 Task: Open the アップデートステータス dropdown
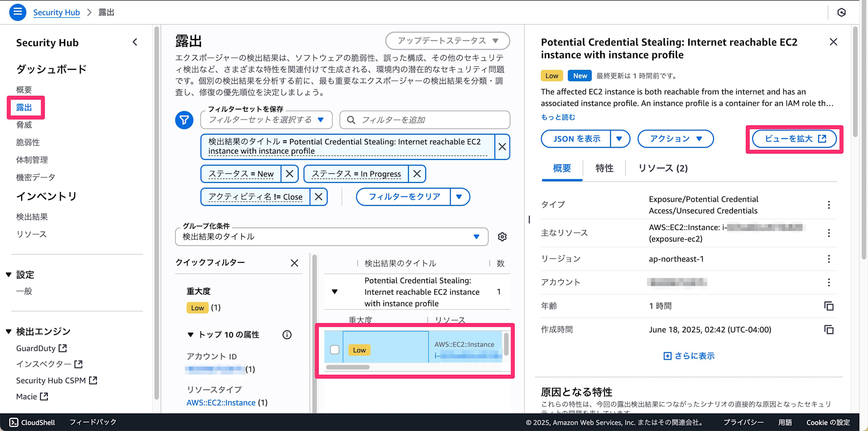(447, 41)
